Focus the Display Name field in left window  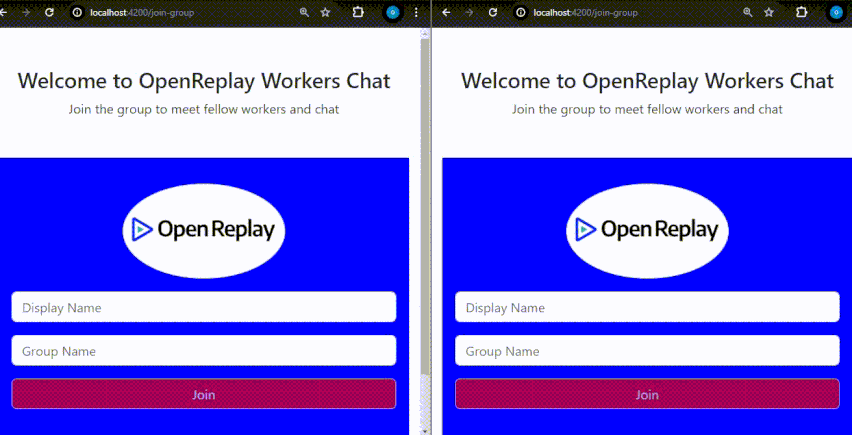(204, 307)
